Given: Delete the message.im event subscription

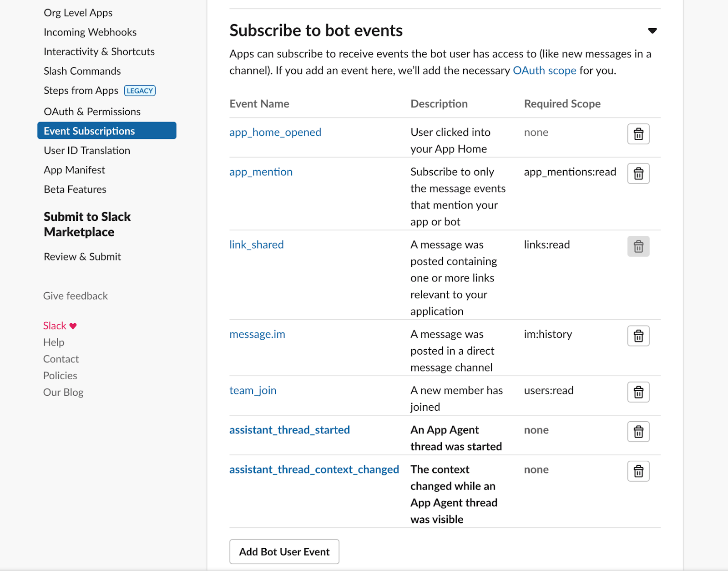Looking at the screenshot, I should click(638, 336).
